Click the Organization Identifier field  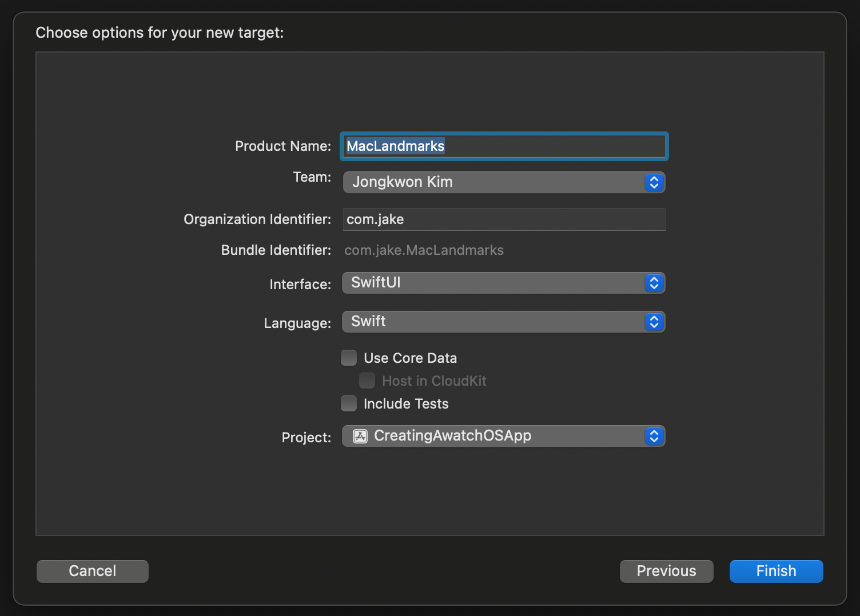click(504, 219)
